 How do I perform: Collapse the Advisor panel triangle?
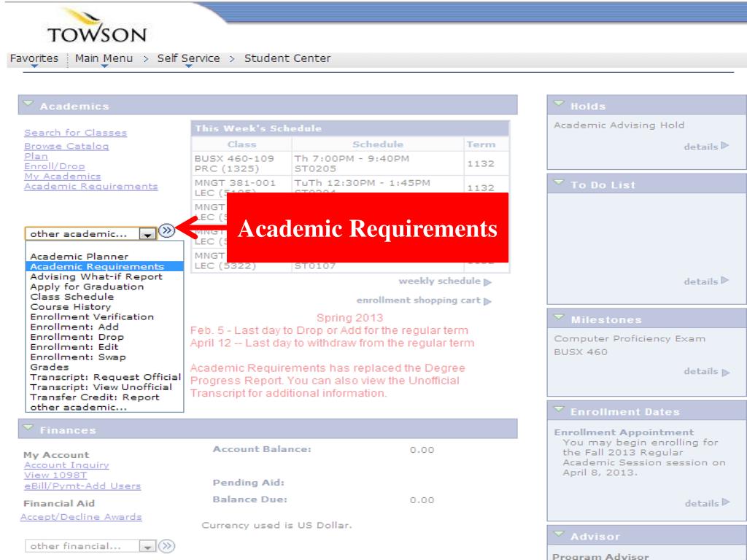click(x=560, y=534)
